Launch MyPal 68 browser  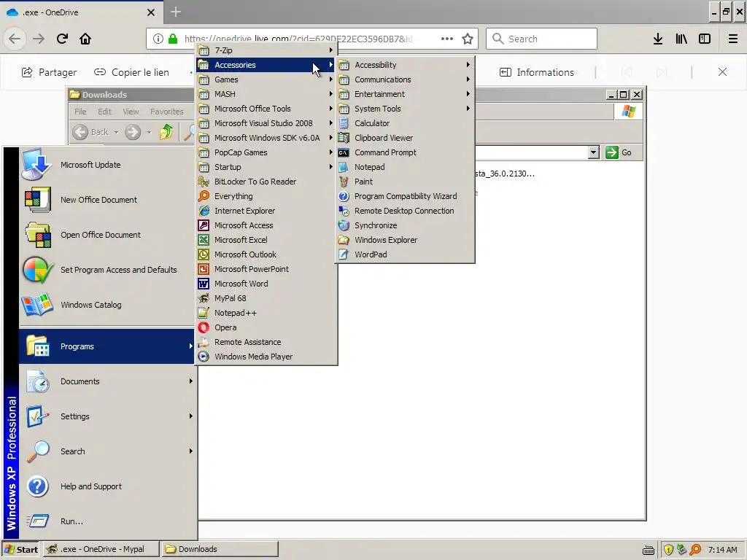tap(266, 298)
